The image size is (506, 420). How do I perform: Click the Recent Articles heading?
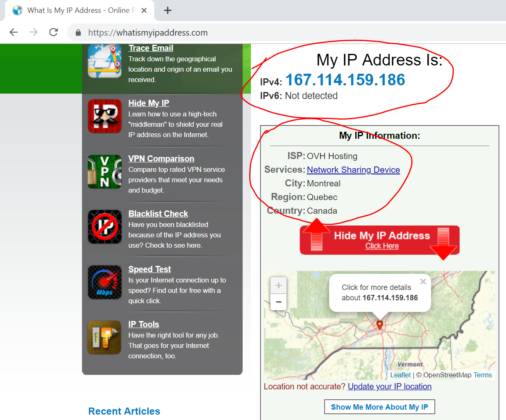[124, 411]
